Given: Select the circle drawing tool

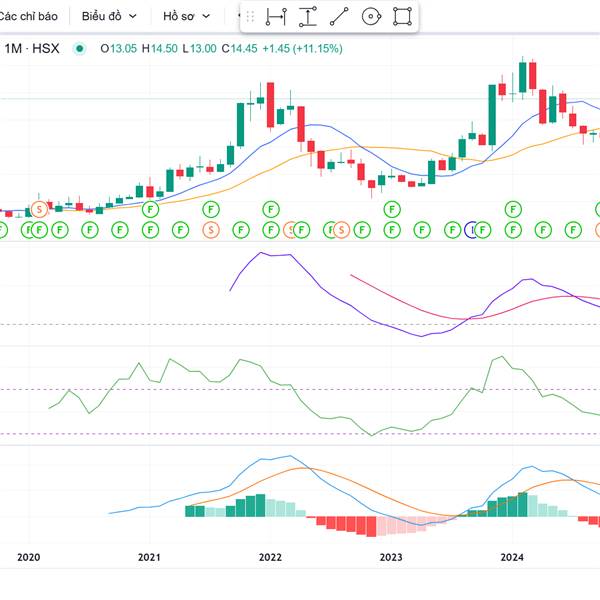Looking at the screenshot, I should [x=371, y=17].
